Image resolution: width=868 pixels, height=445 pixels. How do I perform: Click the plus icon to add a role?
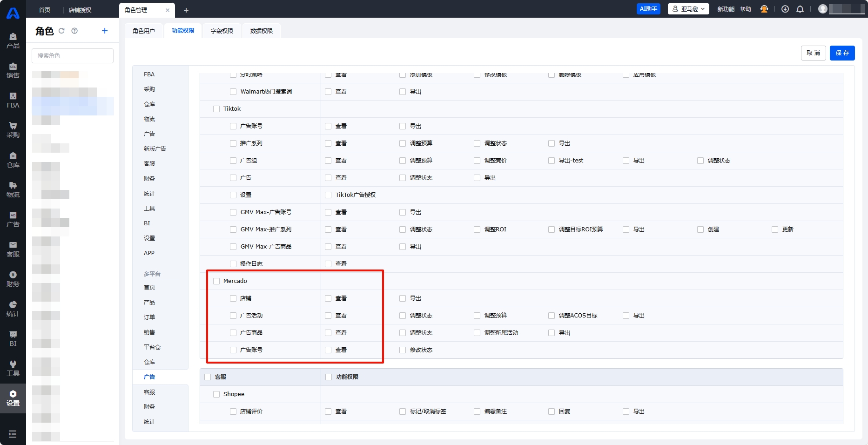tap(105, 31)
